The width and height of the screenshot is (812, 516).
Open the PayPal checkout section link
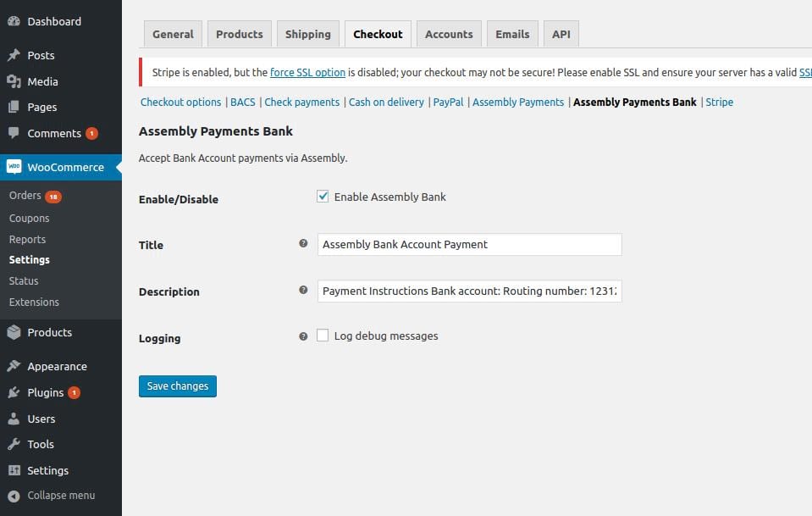[448, 102]
